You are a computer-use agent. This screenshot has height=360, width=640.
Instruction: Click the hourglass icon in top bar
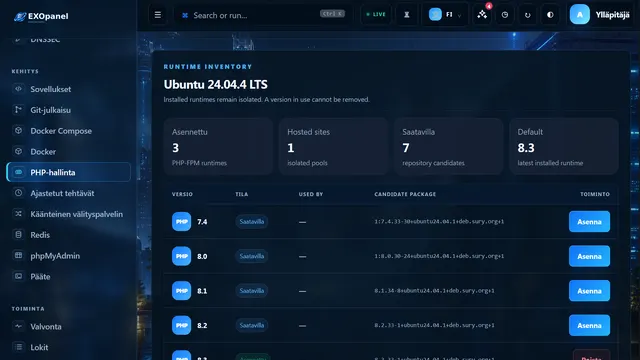pos(407,15)
